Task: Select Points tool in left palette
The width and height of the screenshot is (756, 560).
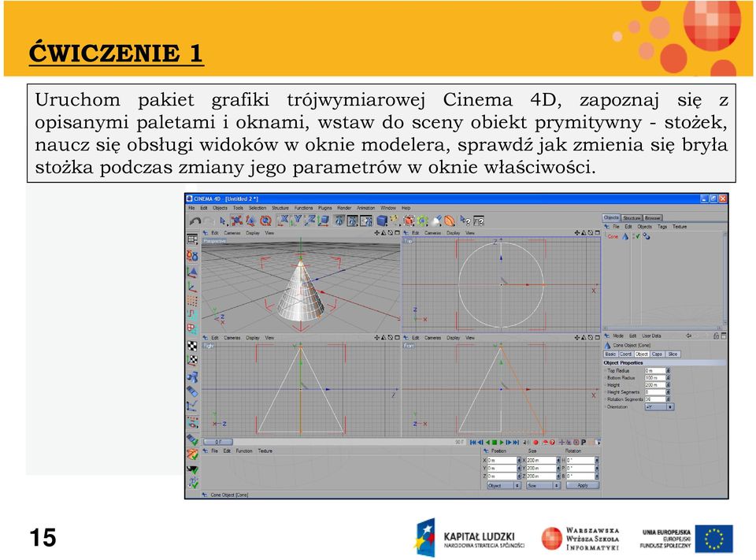Action: click(192, 301)
